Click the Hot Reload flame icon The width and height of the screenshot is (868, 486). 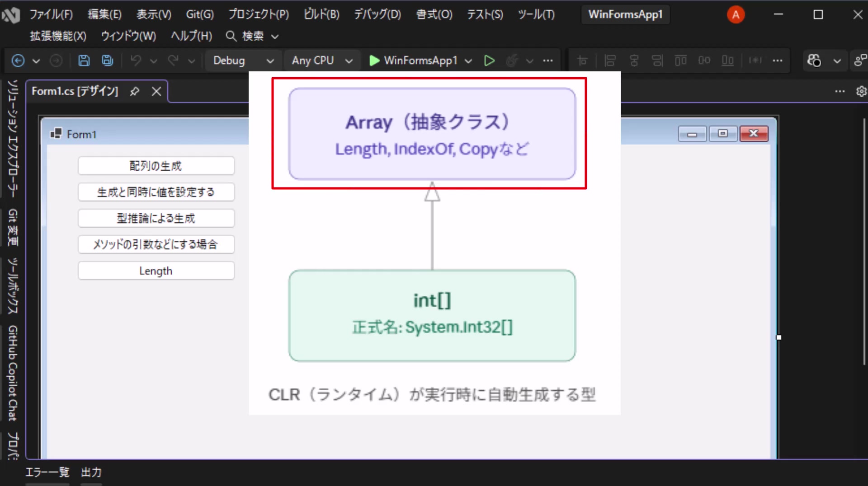[x=512, y=61]
